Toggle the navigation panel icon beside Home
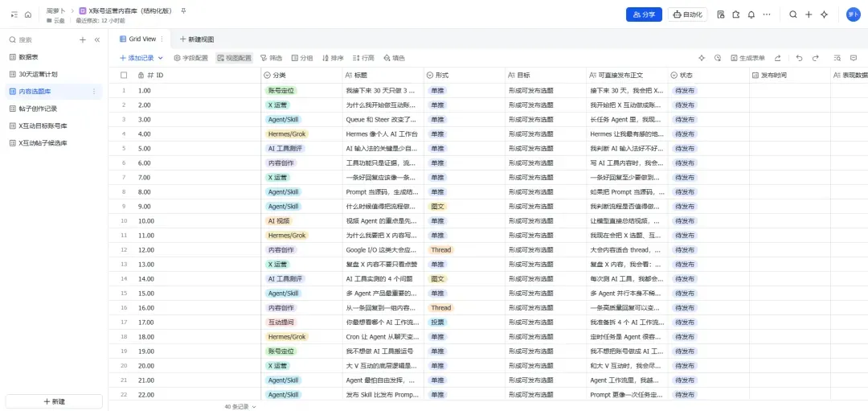Viewport: 868px width, 411px height. [14, 14]
